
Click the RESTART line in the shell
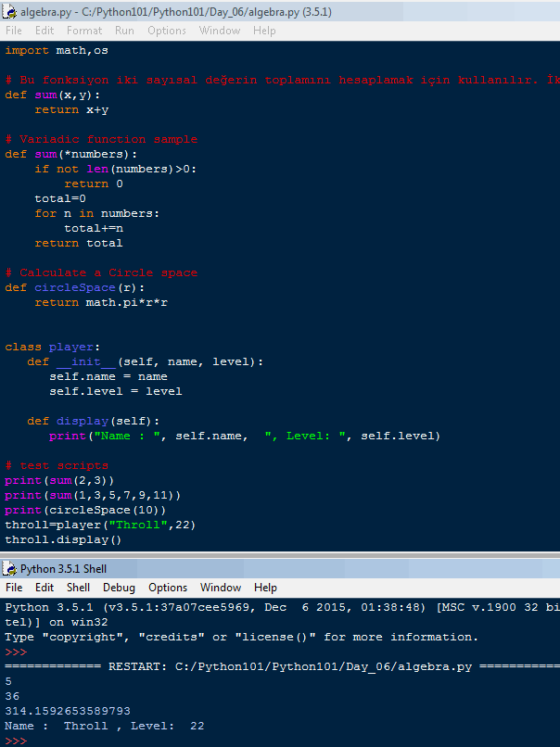[x=282, y=666]
